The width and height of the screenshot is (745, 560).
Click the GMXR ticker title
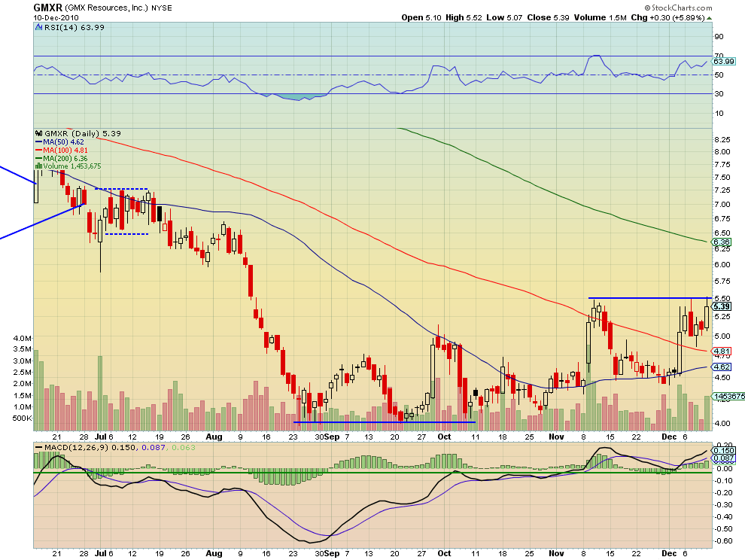[47, 8]
